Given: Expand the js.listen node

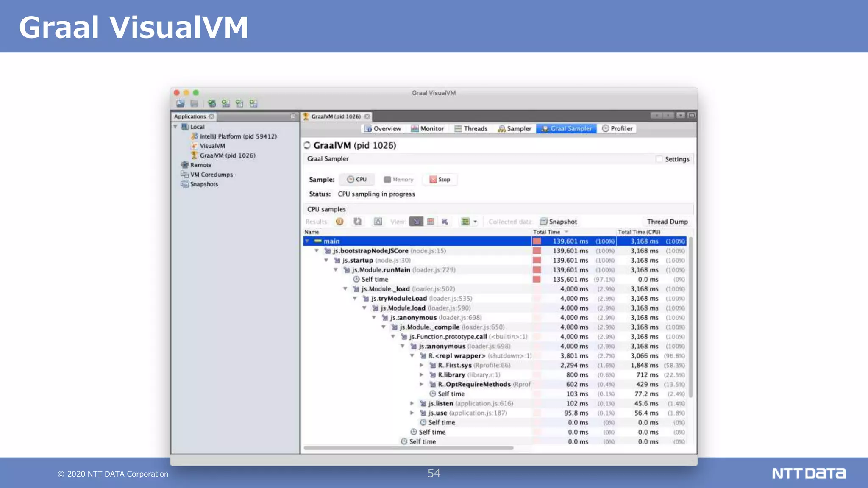Looking at the screenshot, I should coord(412,403).
